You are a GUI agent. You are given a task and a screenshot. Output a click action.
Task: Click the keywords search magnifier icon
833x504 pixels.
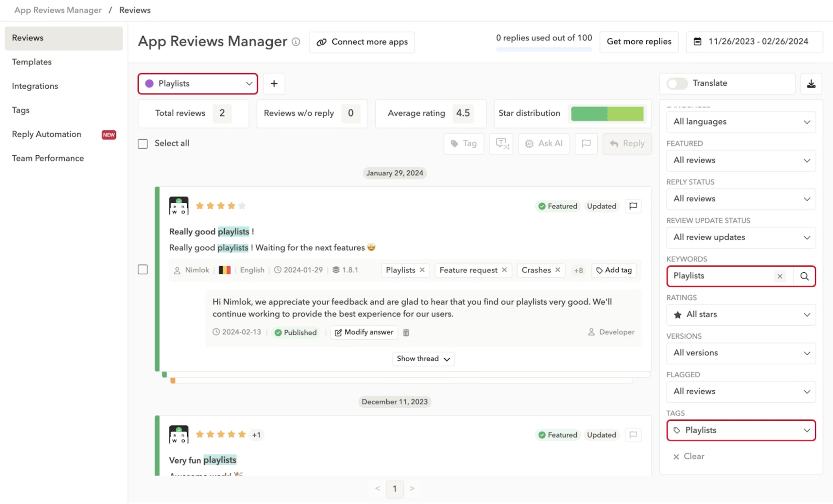point(804,276)
